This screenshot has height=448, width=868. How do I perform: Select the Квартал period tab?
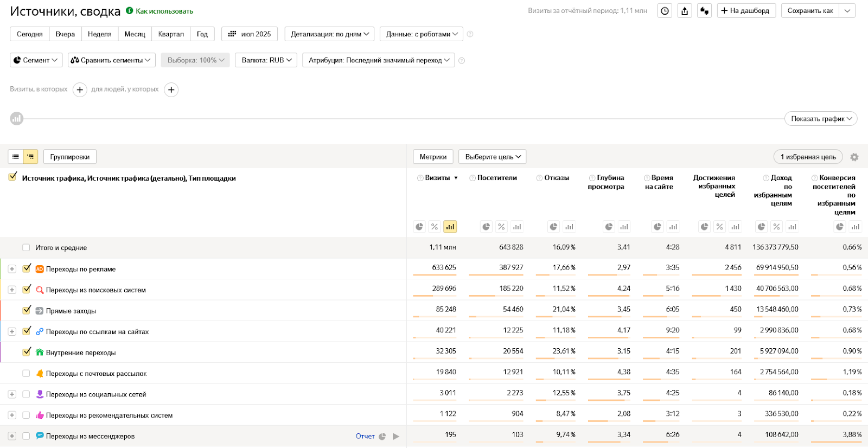tap(171, 34)
